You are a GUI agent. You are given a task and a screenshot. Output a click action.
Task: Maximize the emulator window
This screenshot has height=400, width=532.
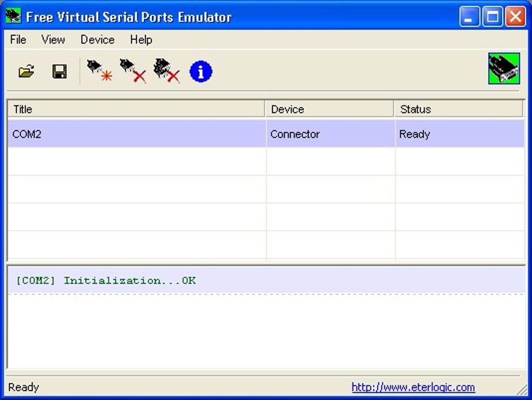coord(492,16)
